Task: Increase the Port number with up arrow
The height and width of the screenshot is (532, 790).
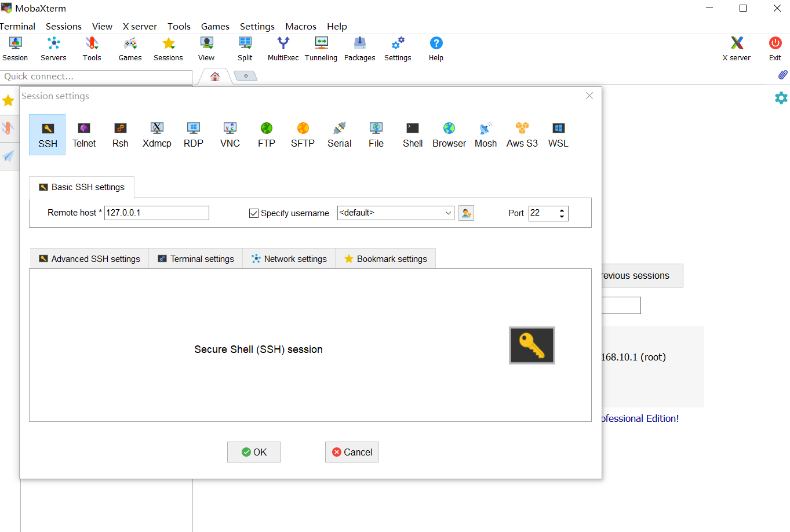Action: [x=562, y=210]
